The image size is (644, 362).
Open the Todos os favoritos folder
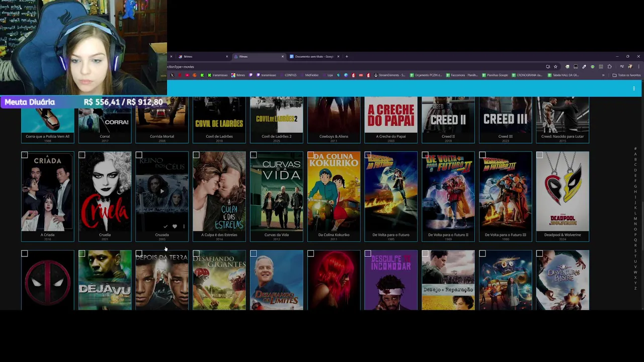pos(626,75)
